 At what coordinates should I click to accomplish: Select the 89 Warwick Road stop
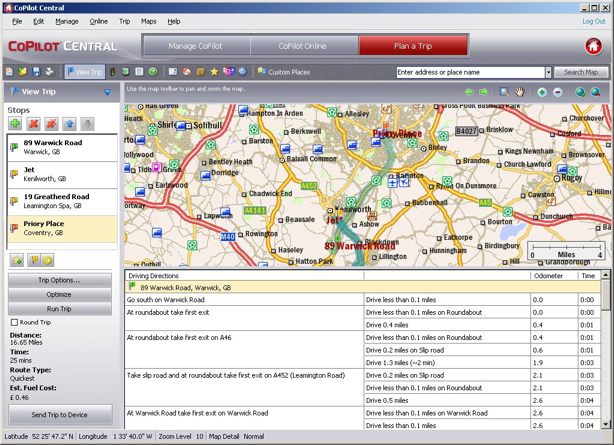click(x=62, y=147)
